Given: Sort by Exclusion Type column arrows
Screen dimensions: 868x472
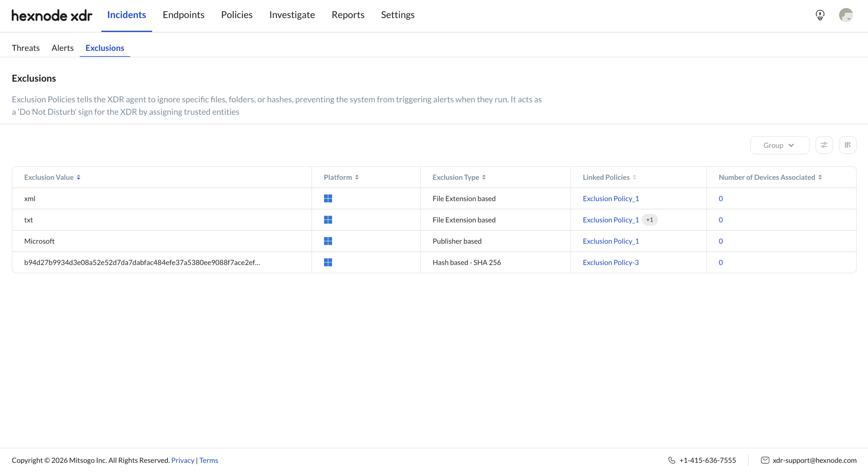Looking at the screenshot, I should pos(484,177).
